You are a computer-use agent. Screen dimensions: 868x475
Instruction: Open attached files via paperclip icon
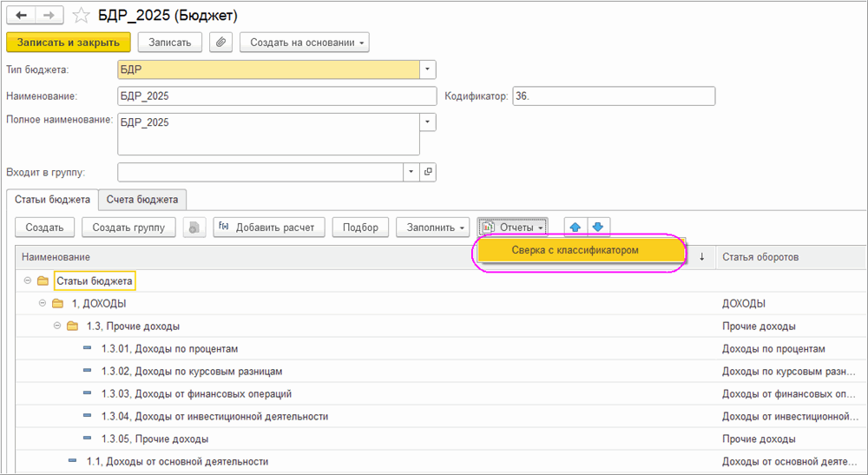point(221,42)
